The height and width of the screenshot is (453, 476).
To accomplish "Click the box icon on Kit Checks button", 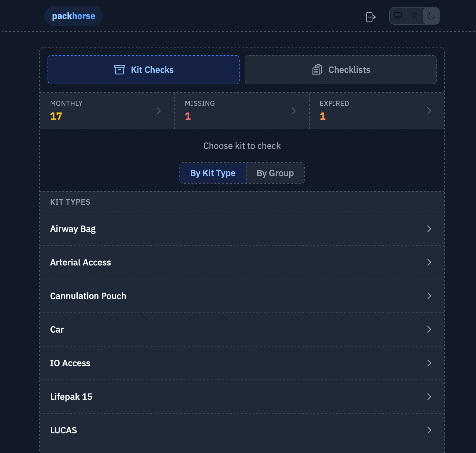I will coord(119,70).
